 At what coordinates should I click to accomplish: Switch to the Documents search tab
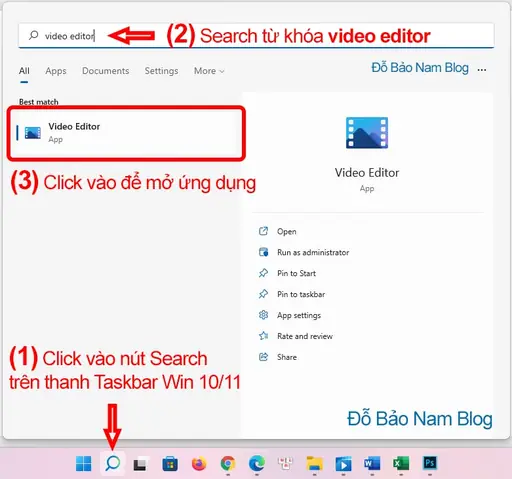(x=105, y=71)
